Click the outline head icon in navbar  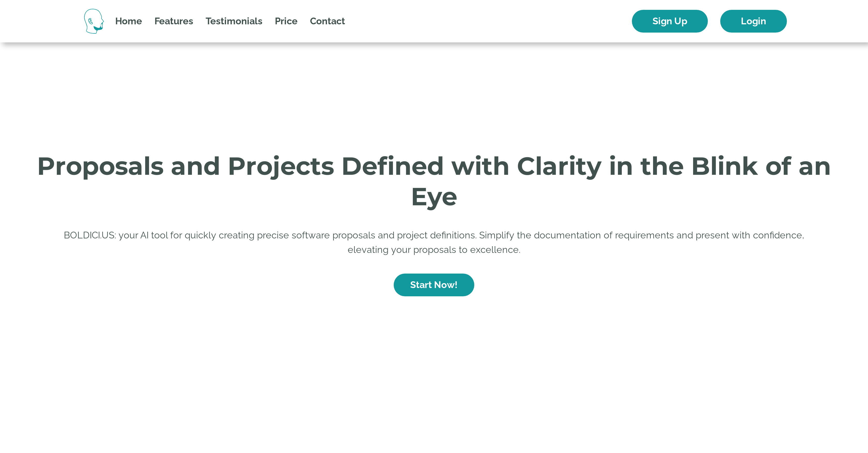click(94, 21)
